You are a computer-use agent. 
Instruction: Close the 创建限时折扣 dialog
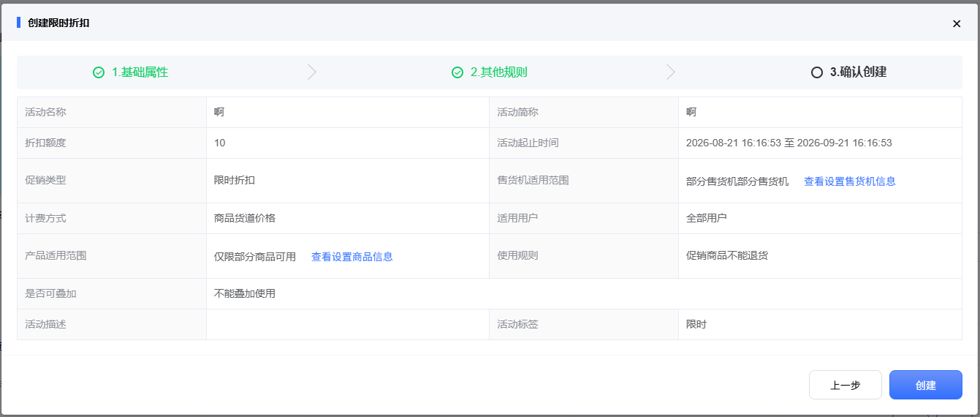(957, 23)
